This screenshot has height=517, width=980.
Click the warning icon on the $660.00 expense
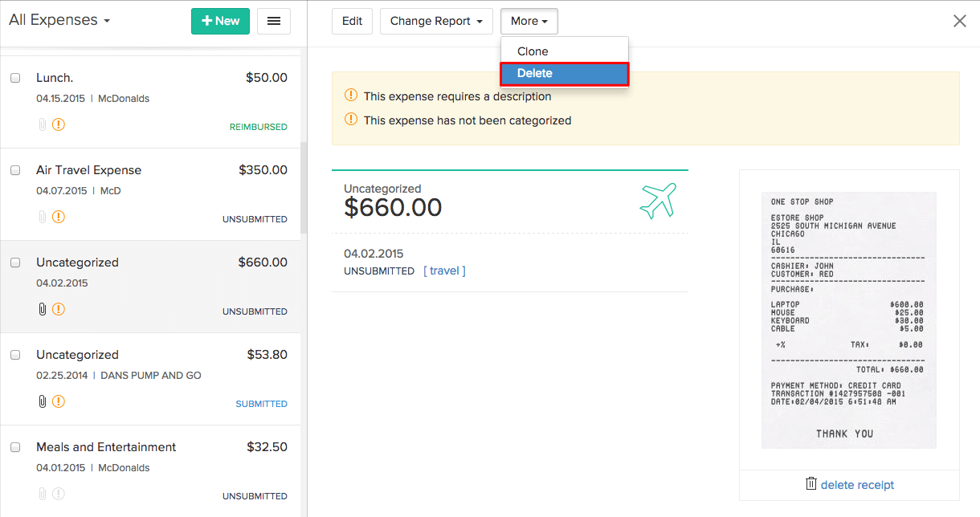pos(58,309)
